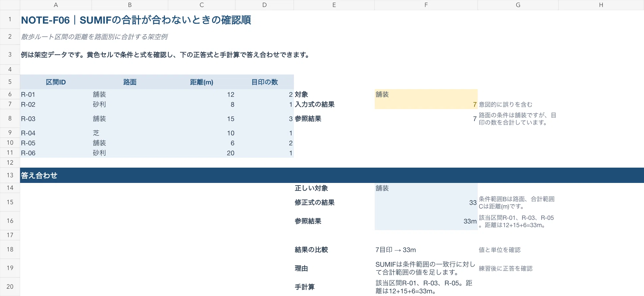
Task: Click the bold instruction text beginning 例は架空データです
Action: click(165, 55)
